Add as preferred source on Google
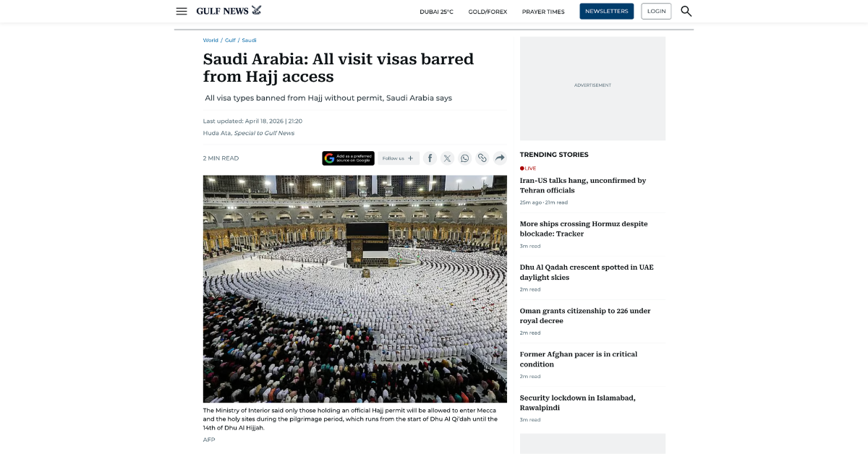 tap(348, 158)
